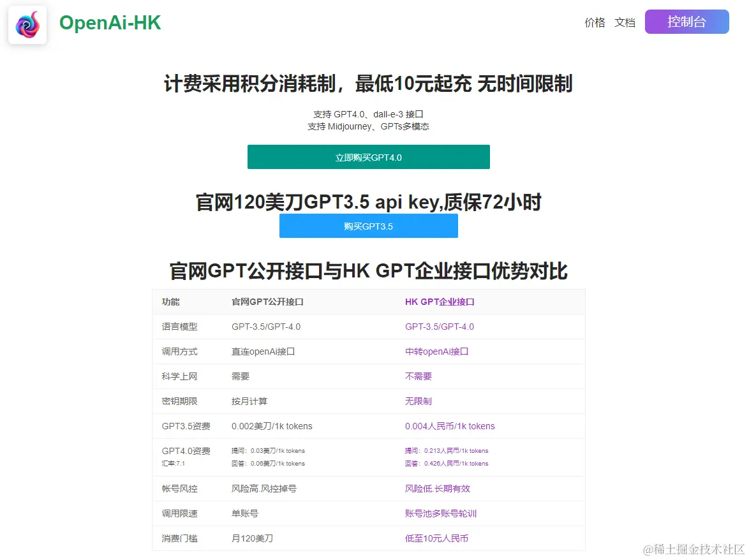
Task: Click the 低至10元人民币 cell
Action: pos(436,538)
